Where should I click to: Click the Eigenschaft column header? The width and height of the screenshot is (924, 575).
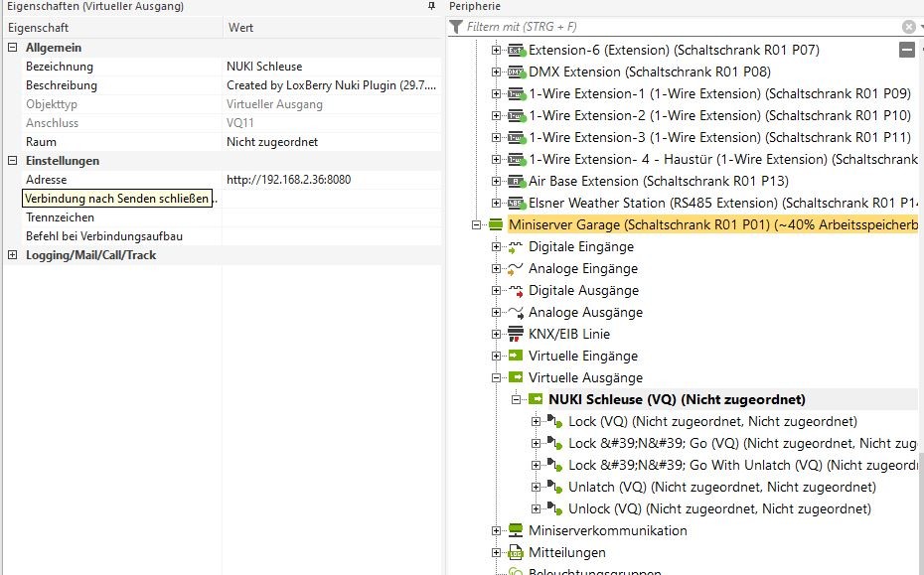113,27
